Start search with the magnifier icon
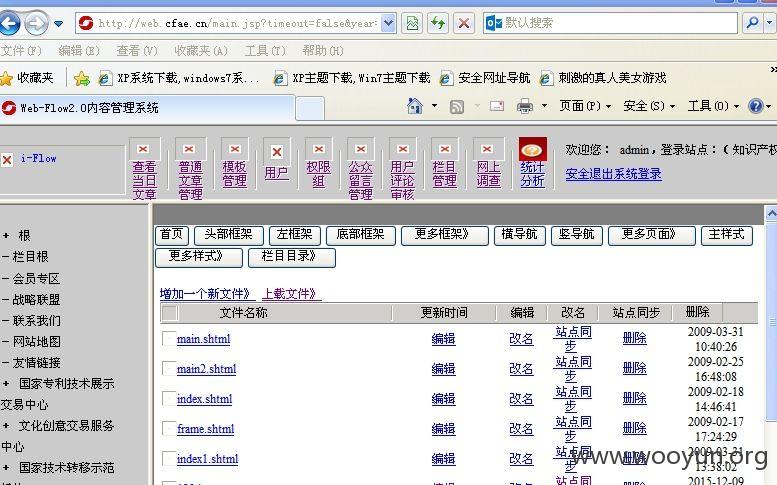 coord(752,23)
